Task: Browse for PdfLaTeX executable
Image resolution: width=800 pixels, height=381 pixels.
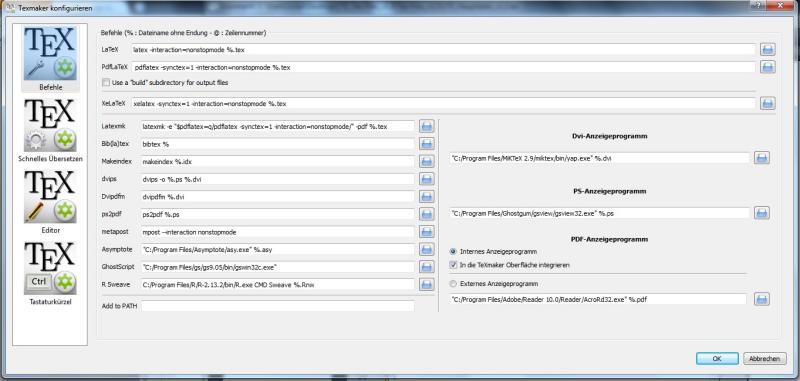Action: pyautogui.click(x=767, y=67)
